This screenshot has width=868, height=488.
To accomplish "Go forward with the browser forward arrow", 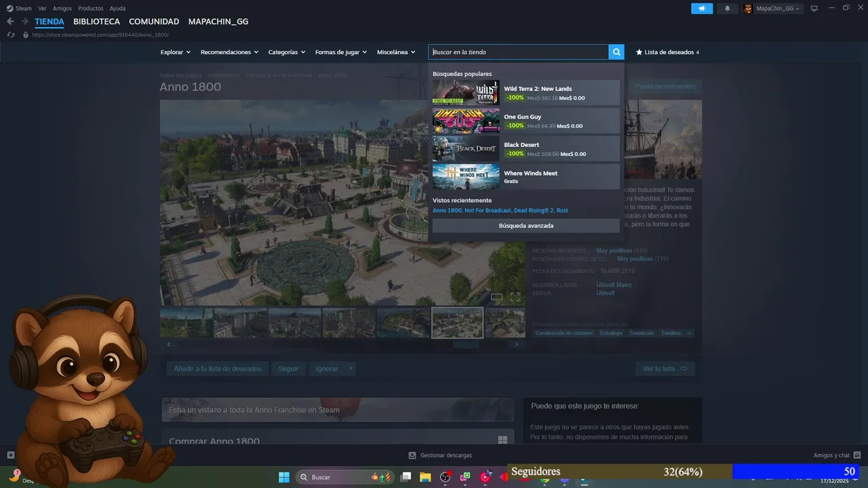I will tap(24, 22).
